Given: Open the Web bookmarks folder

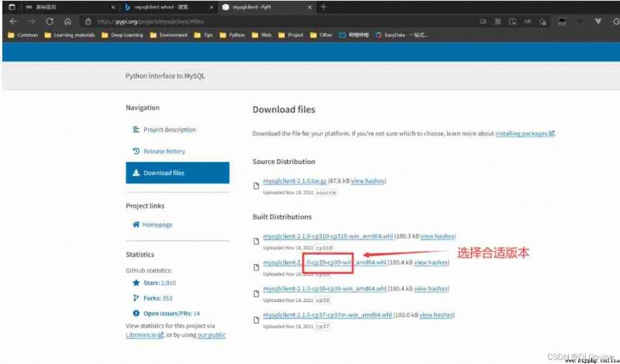Looking at the screenshot, I should tap(262, 35).
